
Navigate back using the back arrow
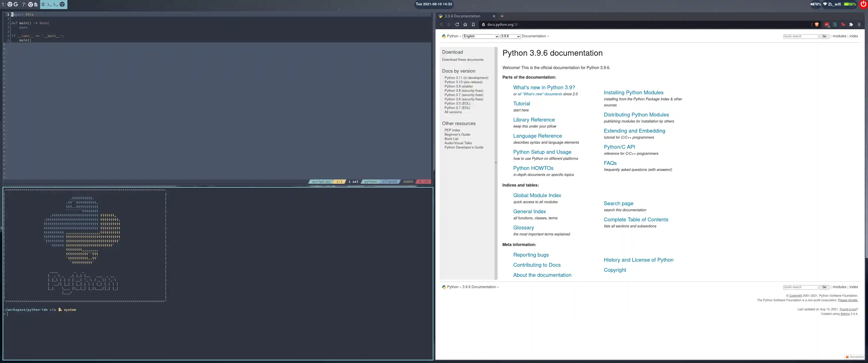[x=441, y=24]
